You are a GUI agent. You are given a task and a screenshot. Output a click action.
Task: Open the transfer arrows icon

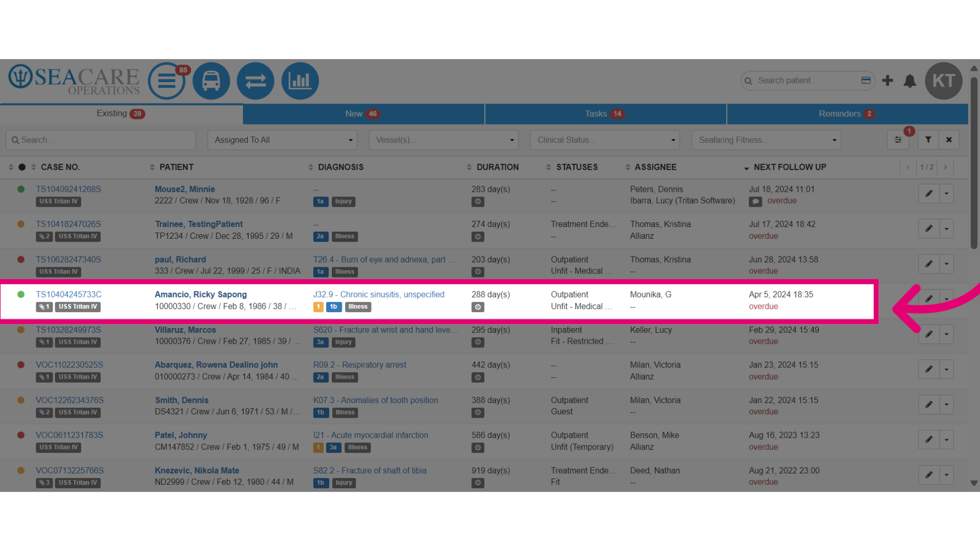[255, 81]
